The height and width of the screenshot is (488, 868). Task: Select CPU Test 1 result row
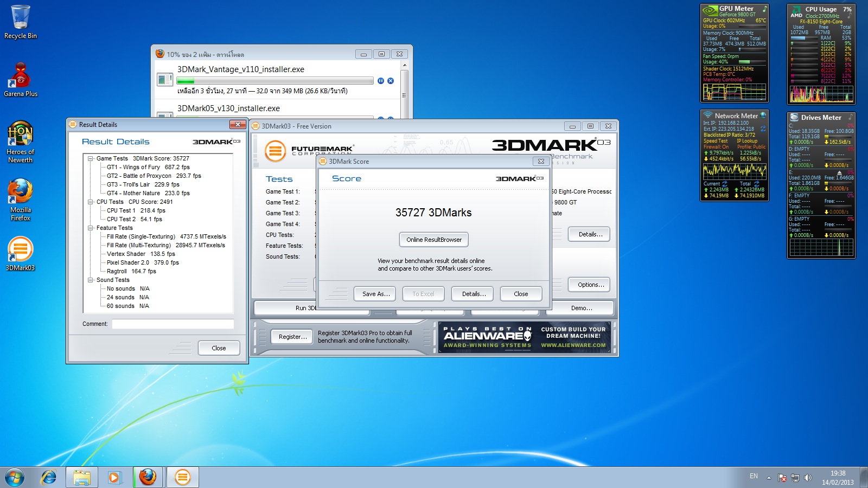136,210
